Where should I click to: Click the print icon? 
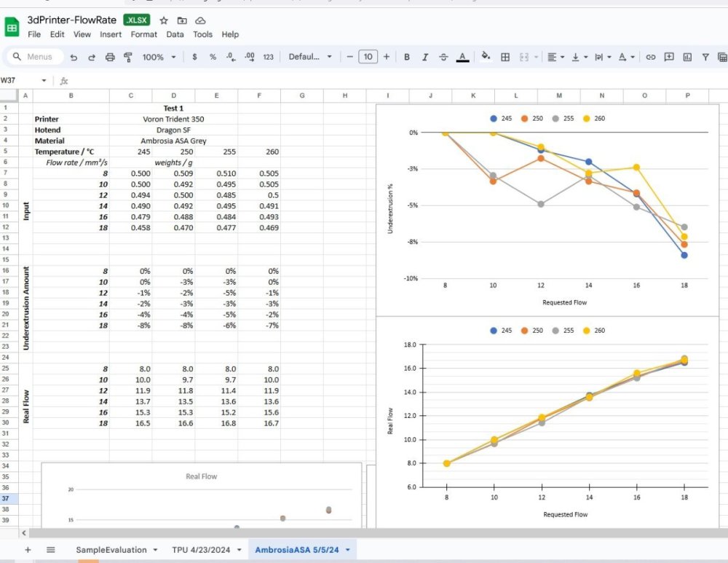tap(110, 57)
